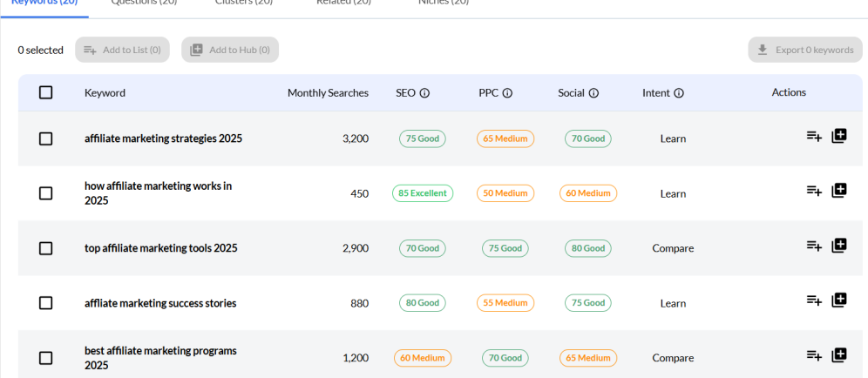Viewport: 868px width, 378px height.
Task: Tick checkbox for 'affliate marketing success stories'
Action: 46,303
